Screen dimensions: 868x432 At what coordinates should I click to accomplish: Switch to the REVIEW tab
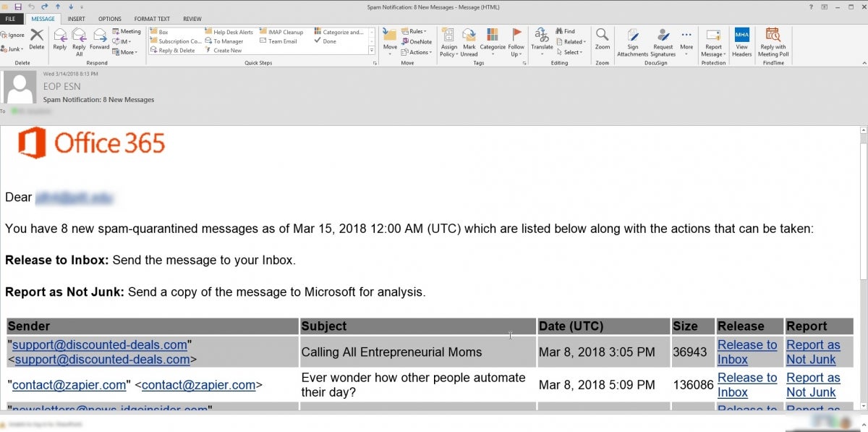coord(192,19)
